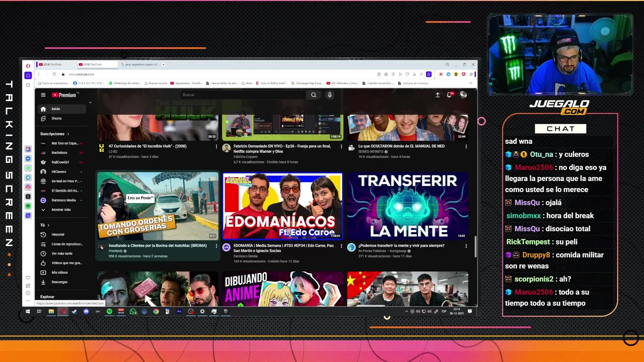Open the EDOMANÍACOS video thumbnail
The height and width of the screenshot is (362, 644).
pos(283,206)
